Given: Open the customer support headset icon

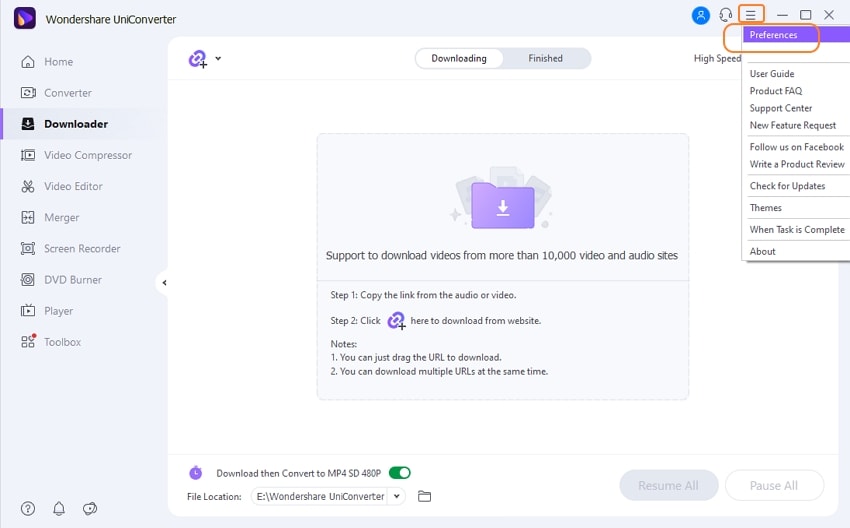Looking at the screenshot, I should pyautogui.click(x=726, y=15).
